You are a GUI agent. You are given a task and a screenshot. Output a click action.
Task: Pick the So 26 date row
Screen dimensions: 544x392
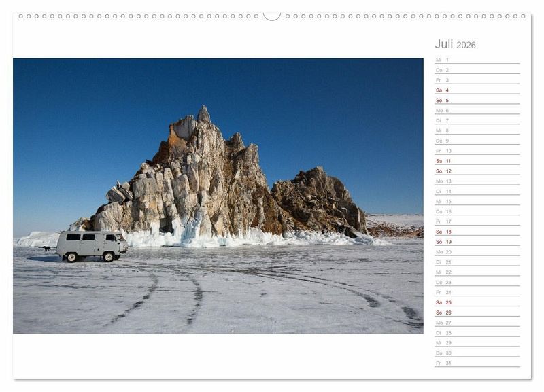(x=476, y=313)
